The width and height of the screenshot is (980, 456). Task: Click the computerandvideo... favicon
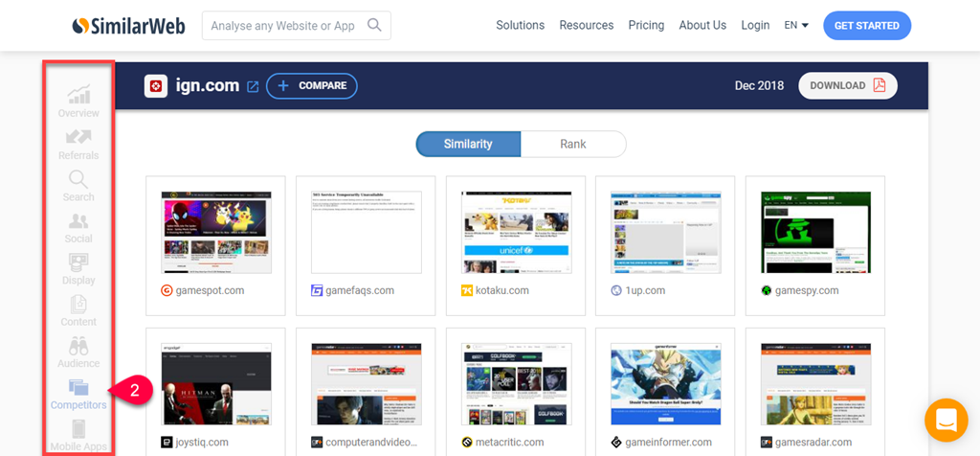316,443
